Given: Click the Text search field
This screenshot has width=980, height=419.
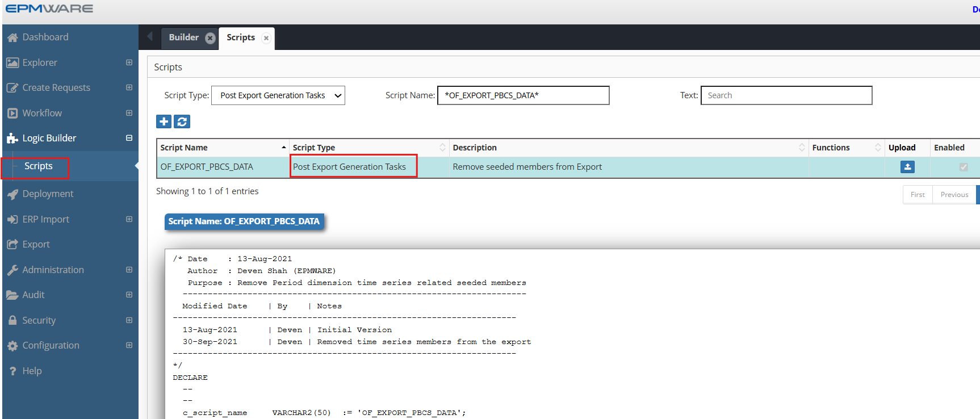Looking at the screenshot, I should (x=786, y=95).
